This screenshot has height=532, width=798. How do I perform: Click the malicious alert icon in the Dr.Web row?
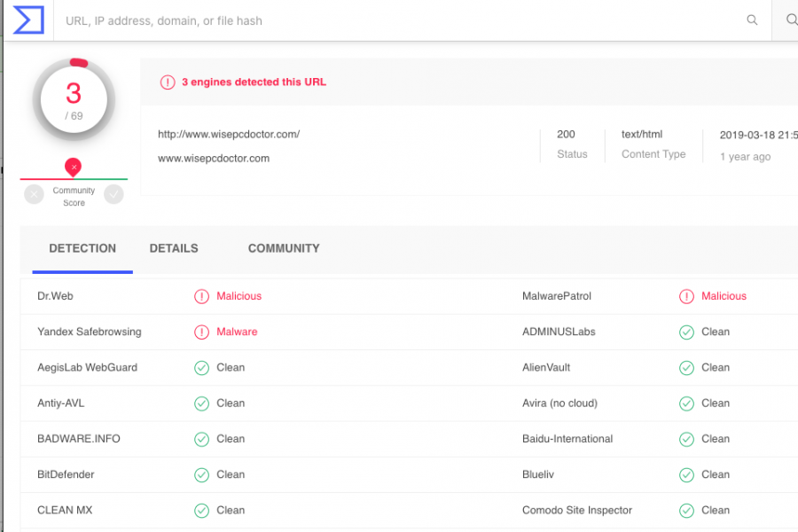[201, 296]
